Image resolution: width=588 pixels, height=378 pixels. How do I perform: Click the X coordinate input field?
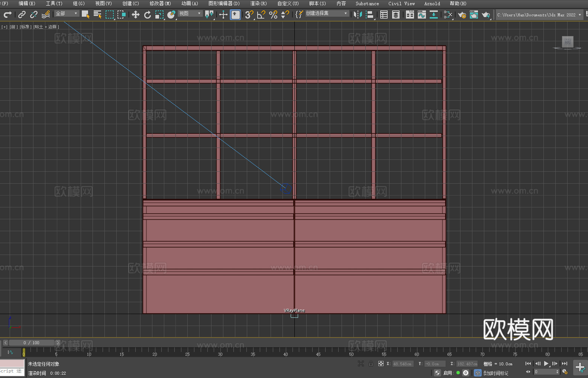click(402, 364)
